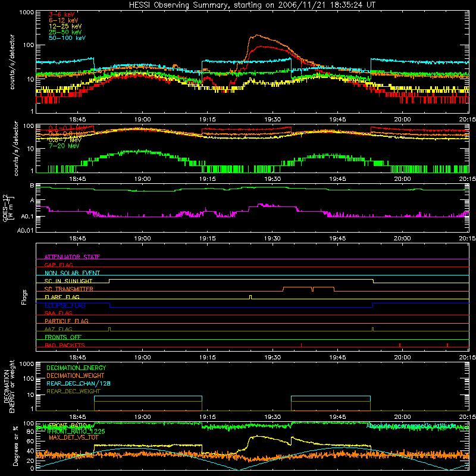Select the 12-25 keV legend label

[x=65, y=26]
